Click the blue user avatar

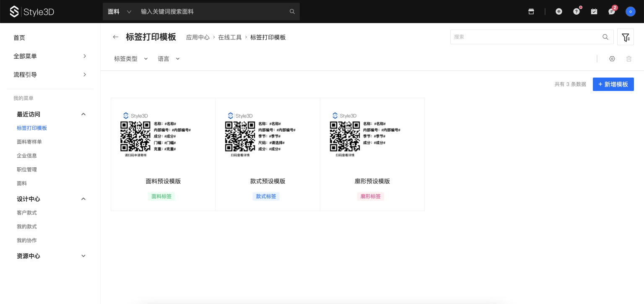tap(630, 12)
